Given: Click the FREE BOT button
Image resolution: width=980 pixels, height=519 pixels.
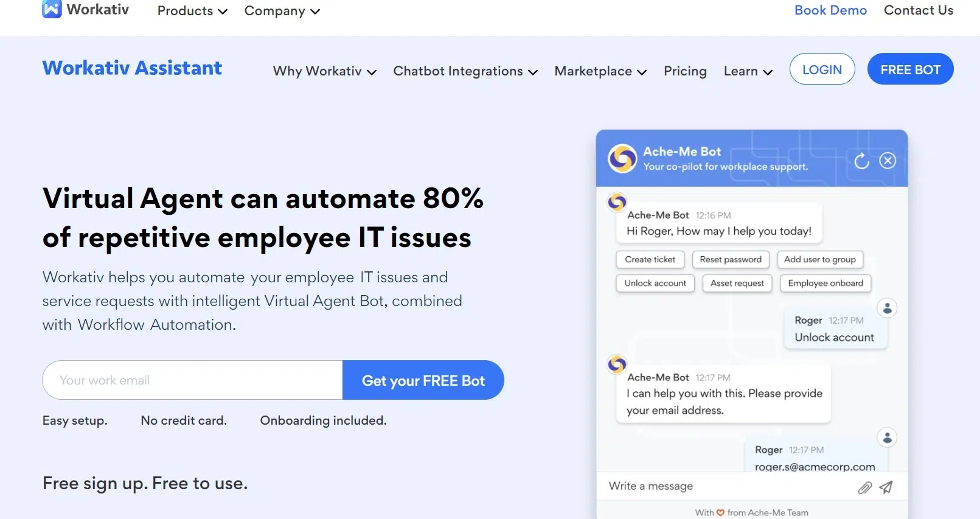Looking at the screenshot, I should [910, 69].
